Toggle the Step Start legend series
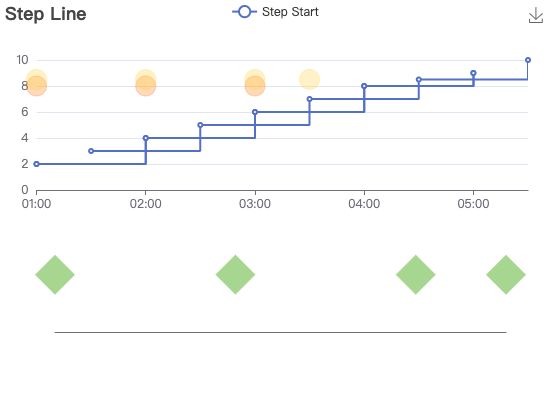550x420 pixels. point(275,12)
